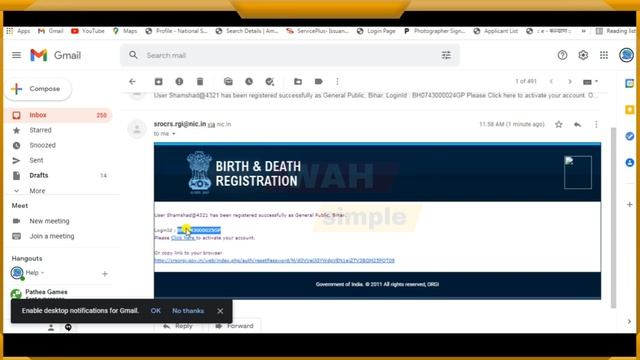Open Google account avatar
The width and height of the screenshot is (640, 360).
pos(626,55)
